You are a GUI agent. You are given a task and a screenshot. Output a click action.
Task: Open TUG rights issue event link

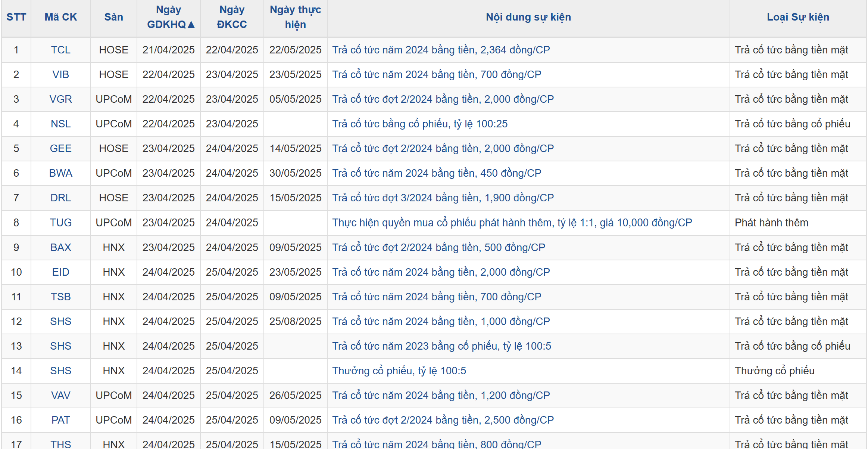click(x=512, y=223)
